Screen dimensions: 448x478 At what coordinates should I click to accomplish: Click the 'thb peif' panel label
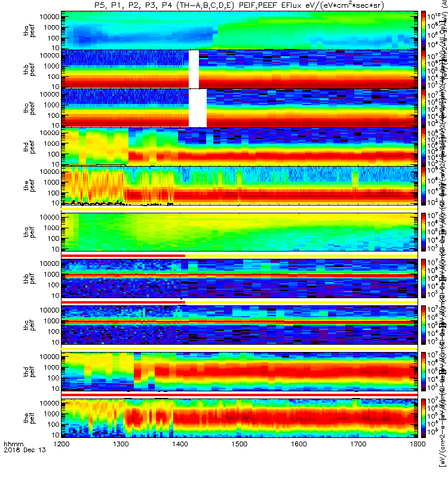(29, 278)
